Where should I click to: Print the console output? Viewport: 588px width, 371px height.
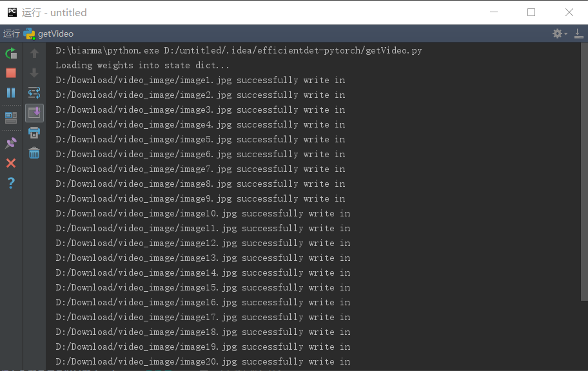tap(34, 133)
